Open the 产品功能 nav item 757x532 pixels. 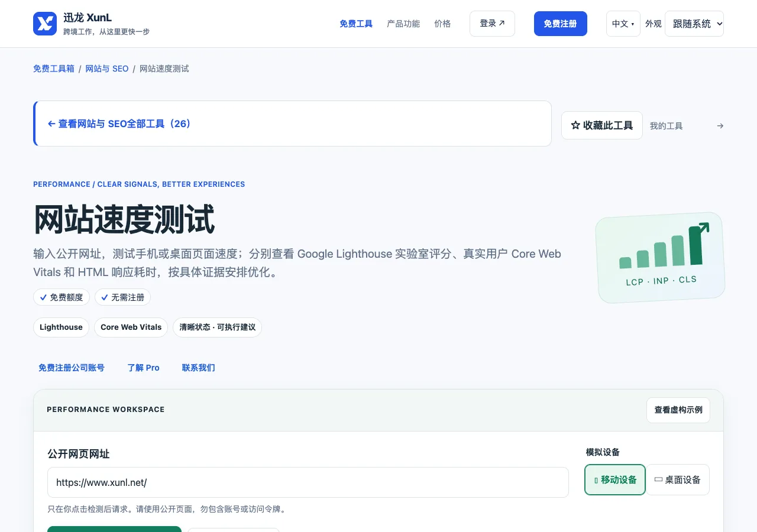point(403,24)
